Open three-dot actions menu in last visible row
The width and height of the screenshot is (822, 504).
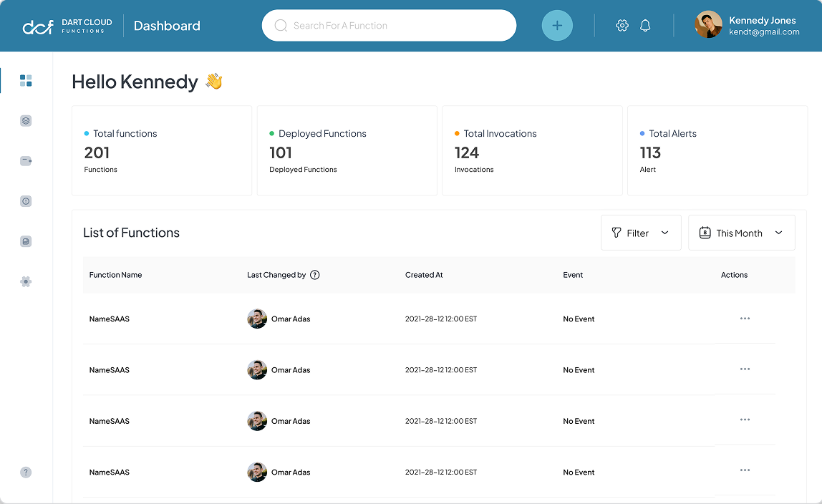[745, 470]
